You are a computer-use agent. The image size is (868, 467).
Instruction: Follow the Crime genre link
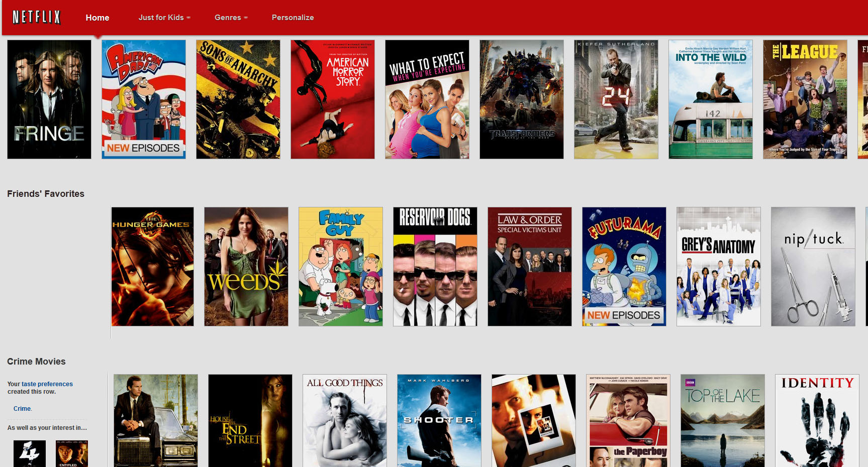(x=22, y=409)
